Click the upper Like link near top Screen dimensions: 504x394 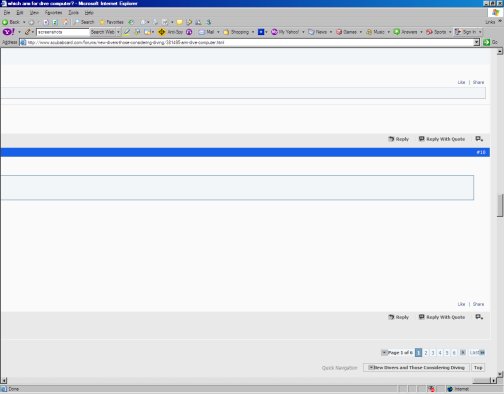[x=461, y=82]
